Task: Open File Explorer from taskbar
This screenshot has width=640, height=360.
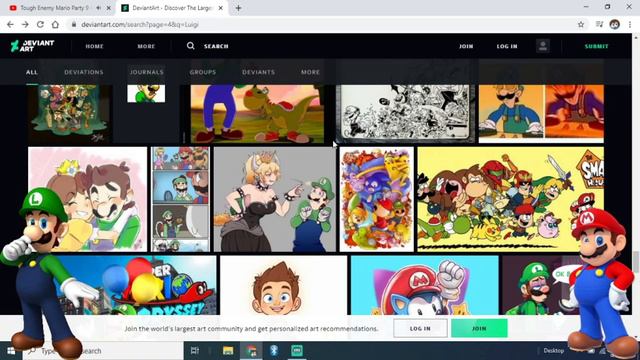Action: pos(228,350)
